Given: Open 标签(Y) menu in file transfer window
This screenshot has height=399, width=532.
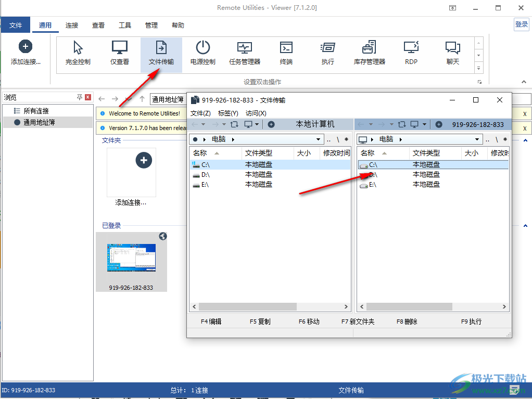Looking at the screenshot, I should 228,113.
